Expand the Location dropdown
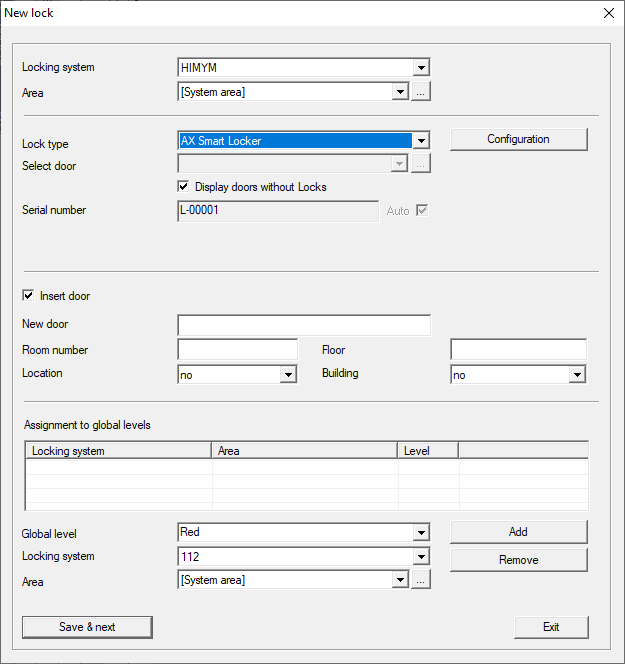625x664 pixels. [289, 374]
